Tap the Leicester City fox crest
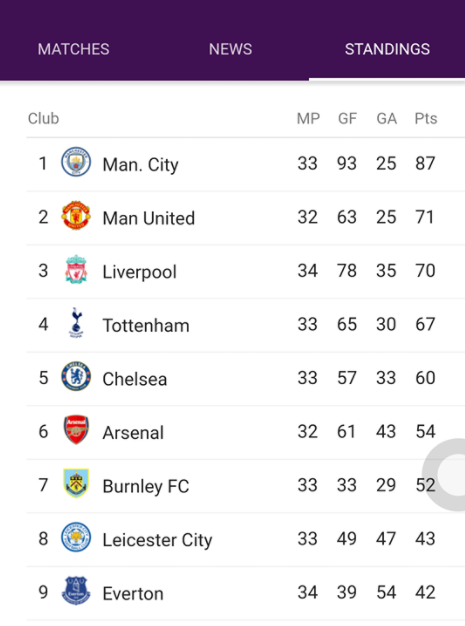 76,537
